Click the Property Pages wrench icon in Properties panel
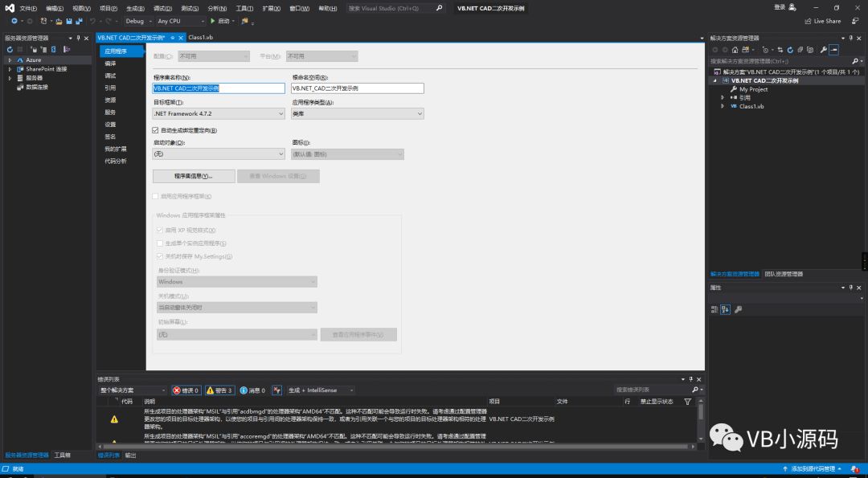Screen dimensions: 868x478 [739, 310]
